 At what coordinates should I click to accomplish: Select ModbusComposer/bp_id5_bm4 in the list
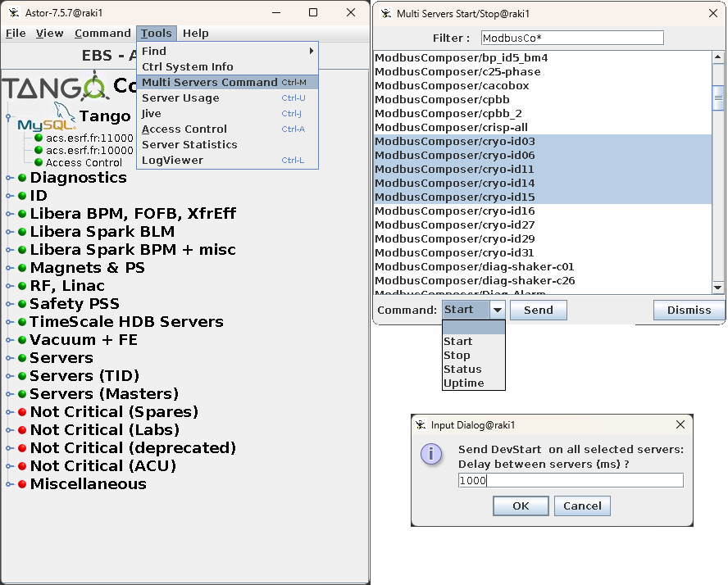(x=542, y=58)
